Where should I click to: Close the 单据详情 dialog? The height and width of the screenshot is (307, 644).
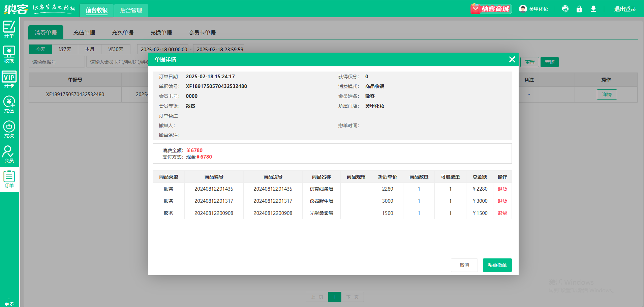[512, 59]
